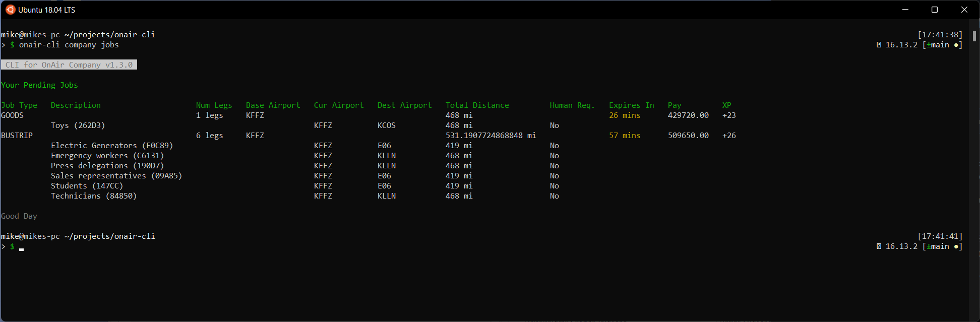Maximize the Ubuntu terminal window
The height and width of the screenshot is (322, 980).
[x=935, y=10]
